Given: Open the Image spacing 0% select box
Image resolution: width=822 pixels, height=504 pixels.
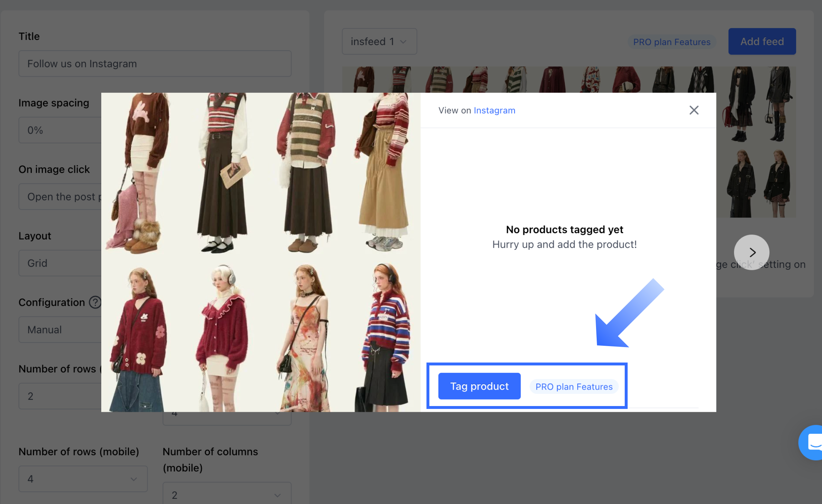Looking at the screenshot, I should (x=60, y=130).
